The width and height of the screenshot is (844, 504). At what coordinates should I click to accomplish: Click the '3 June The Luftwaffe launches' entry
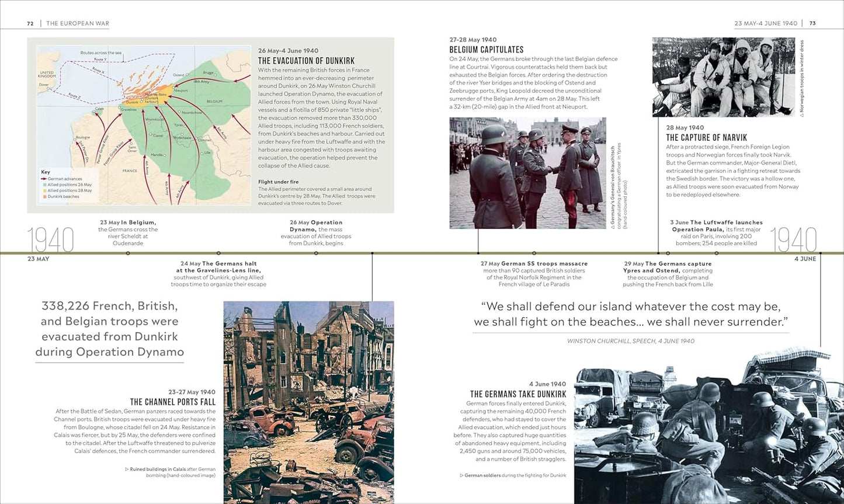click(x=716, y=232)
